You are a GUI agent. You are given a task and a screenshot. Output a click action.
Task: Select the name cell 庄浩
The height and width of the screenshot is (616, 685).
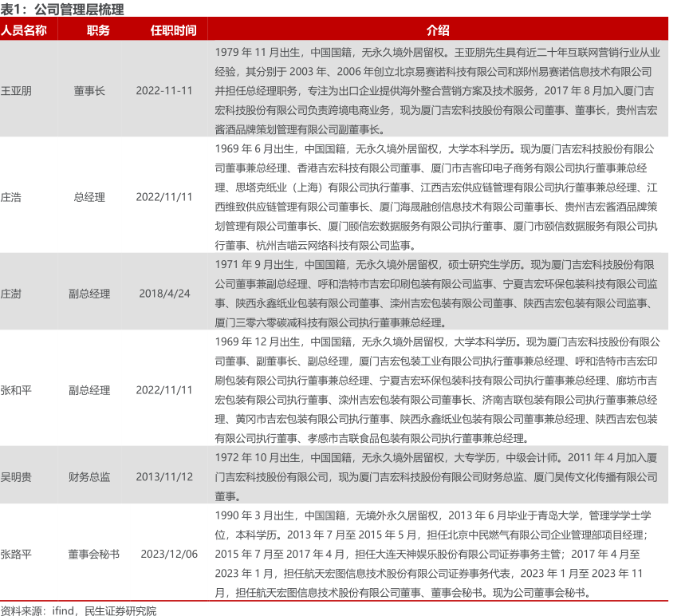(11, 196)
